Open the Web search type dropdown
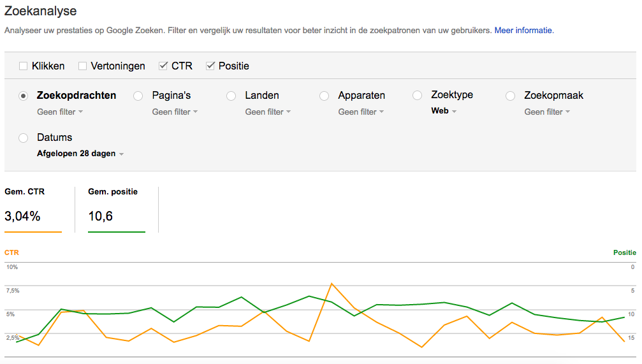The image size is (642, 364). [x=444, y=111]
